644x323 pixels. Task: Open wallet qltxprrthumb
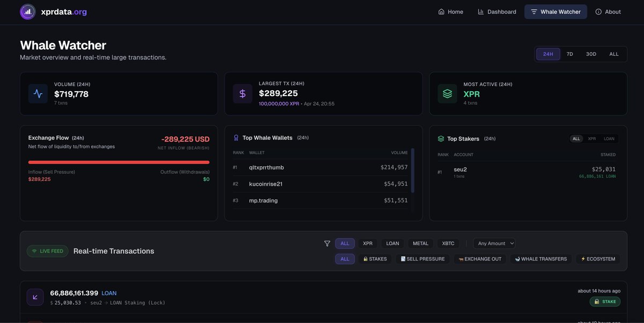click(267, 167)
